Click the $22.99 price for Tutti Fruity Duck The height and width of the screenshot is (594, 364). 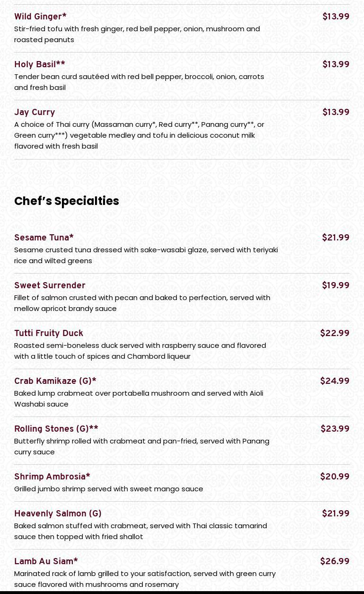[x=335, y=334]
